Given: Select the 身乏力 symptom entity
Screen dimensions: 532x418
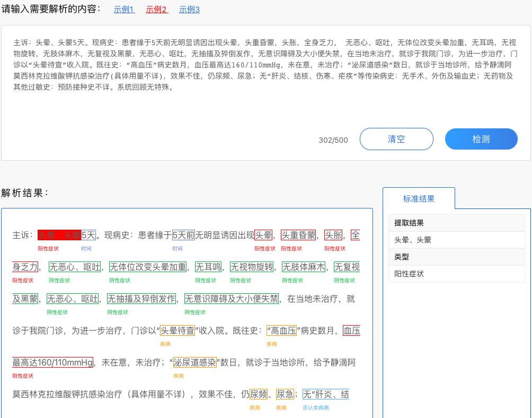Looking at the screenshot, I should point(25,267).
